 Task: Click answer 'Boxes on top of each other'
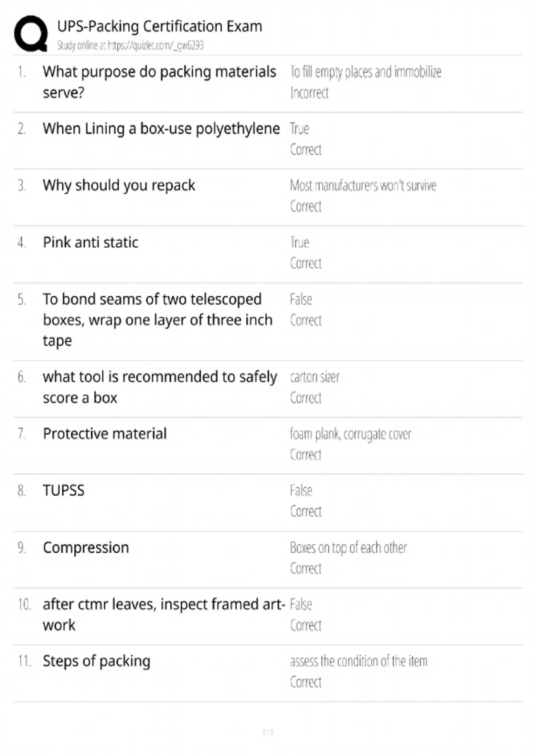pos(348,548)
